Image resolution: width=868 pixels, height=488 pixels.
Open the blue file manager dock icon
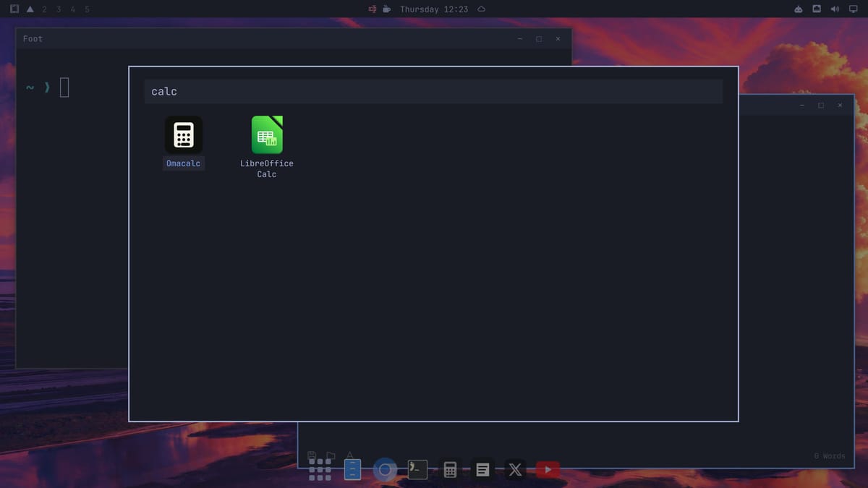click(x=352, y=470)
